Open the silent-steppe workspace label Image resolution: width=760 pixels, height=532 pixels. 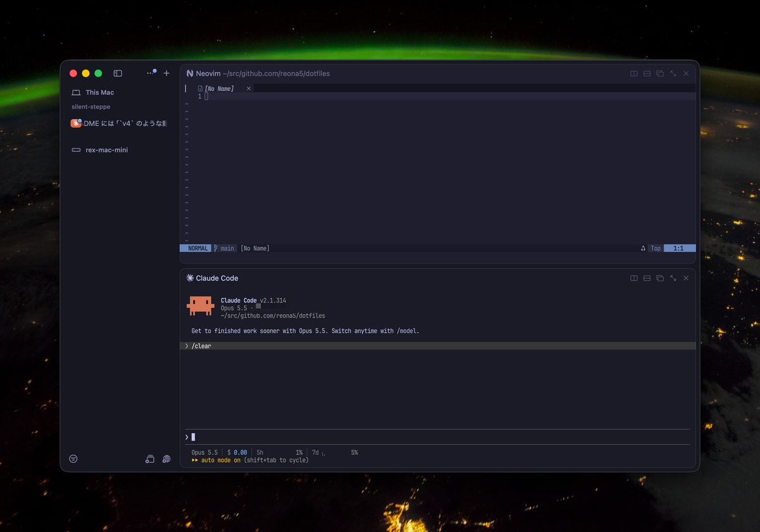tap(91, 107)
